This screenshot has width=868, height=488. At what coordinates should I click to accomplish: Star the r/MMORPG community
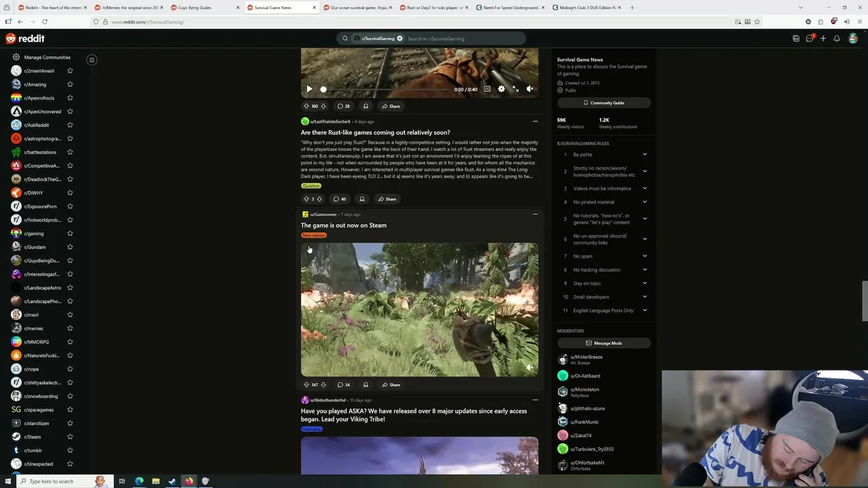point(70,342)
